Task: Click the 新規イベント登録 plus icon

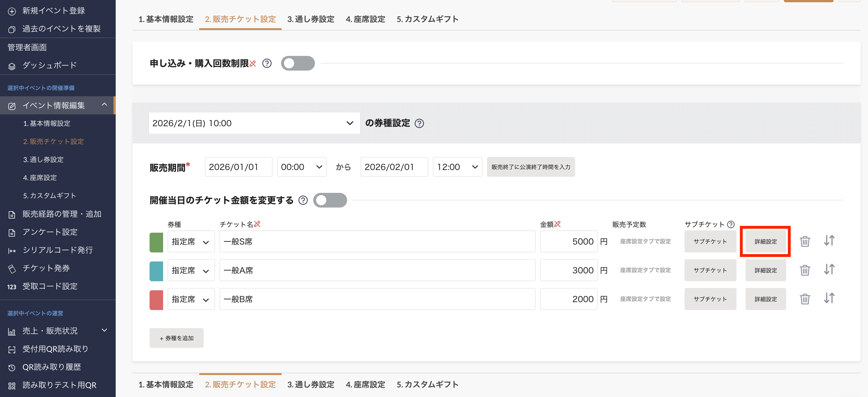Action: coord(12,10)
